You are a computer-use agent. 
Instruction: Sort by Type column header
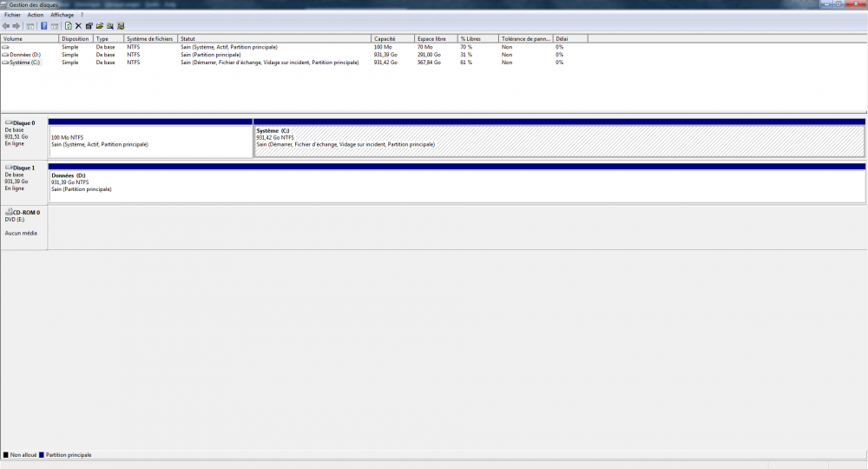pyautogui.click(x=108, y=39)
